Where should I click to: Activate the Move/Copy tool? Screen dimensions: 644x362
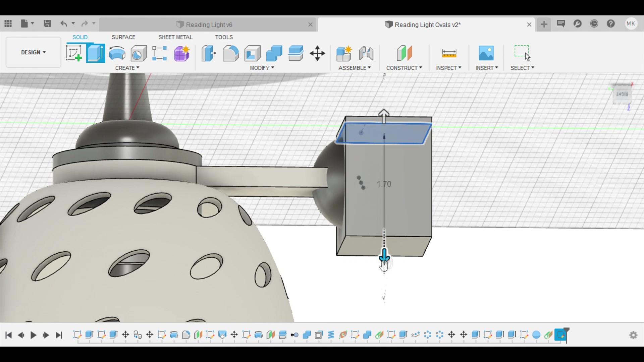point(317,53)
